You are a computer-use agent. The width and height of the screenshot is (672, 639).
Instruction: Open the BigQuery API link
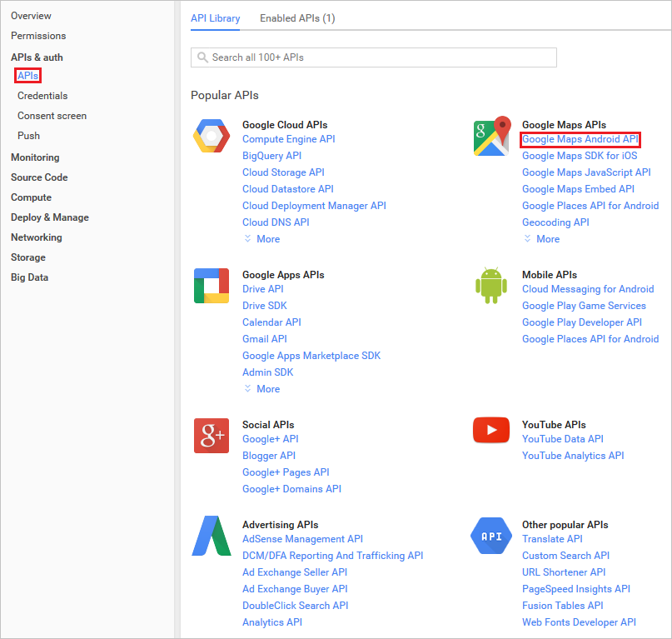271,156
